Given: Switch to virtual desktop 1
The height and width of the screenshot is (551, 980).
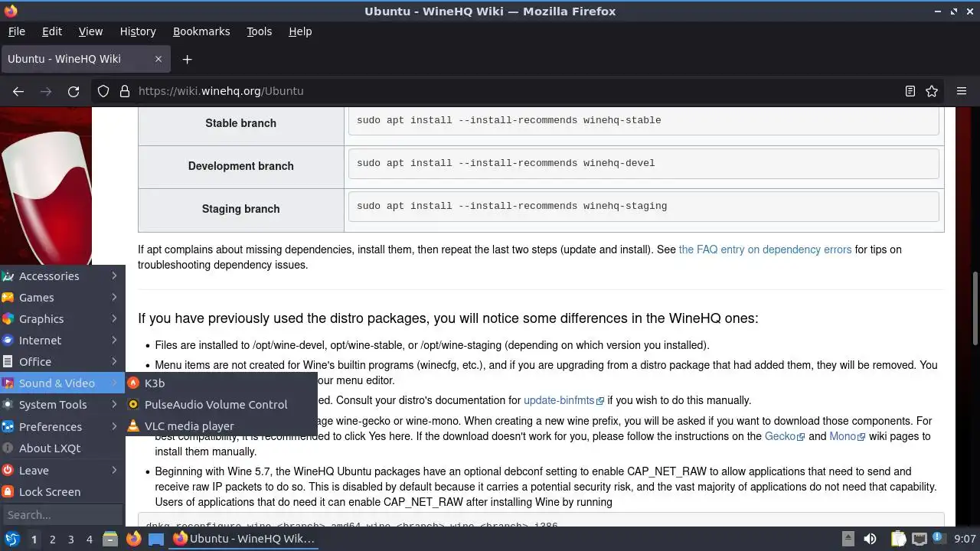Looking at the screenshot, I should coord(34,540).
